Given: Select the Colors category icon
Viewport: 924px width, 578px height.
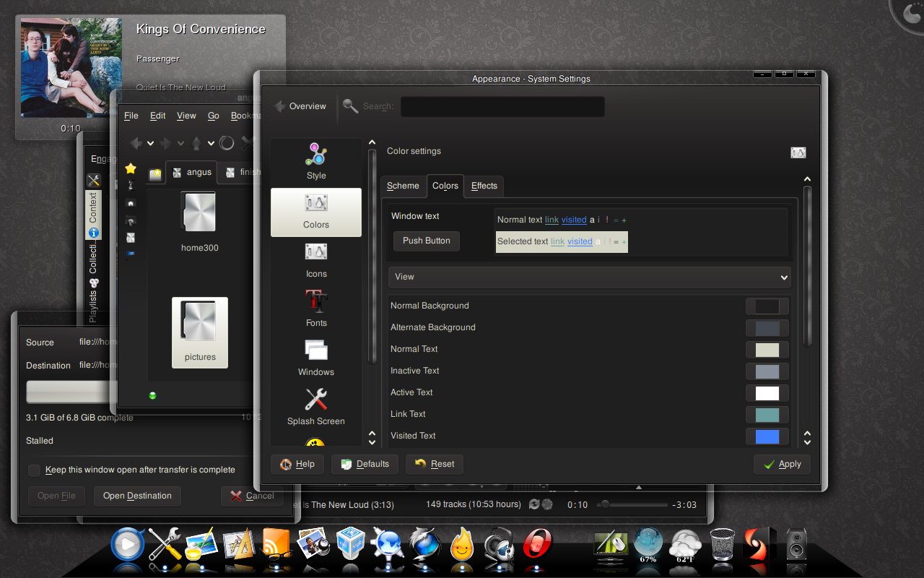Looking at the screenshot, I should pos(316,212).
